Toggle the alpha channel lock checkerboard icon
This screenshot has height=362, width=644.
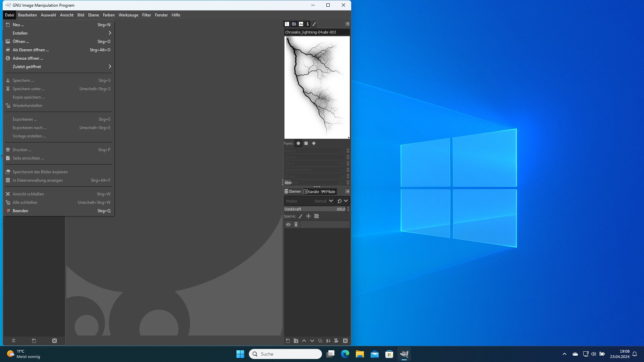[x=316, y=217]
